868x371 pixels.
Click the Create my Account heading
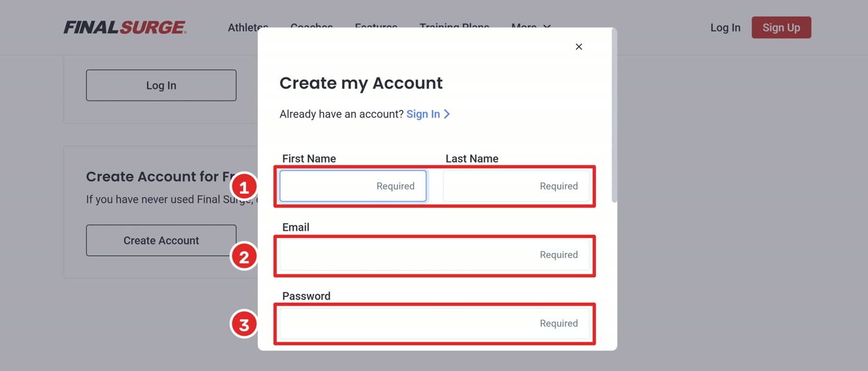(361, 83)
